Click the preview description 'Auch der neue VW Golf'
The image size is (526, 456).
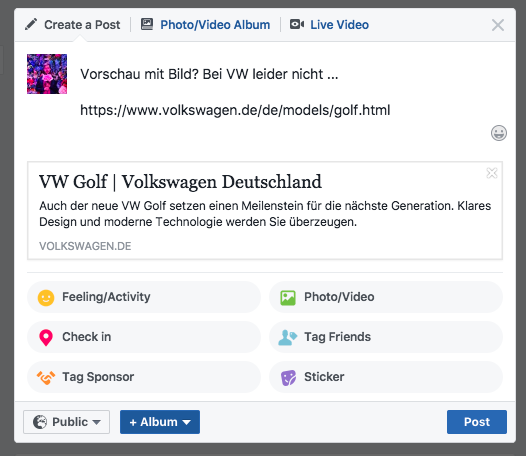click(102, 206)
